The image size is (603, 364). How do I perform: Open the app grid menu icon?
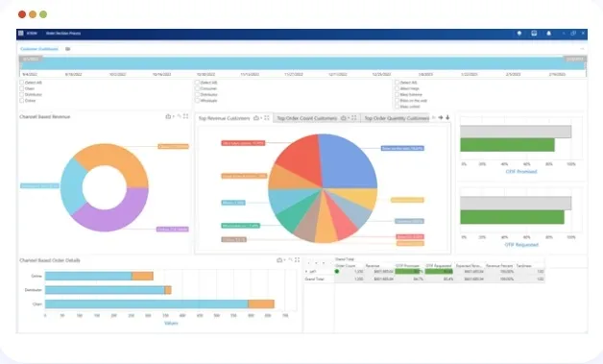point(21,33)
